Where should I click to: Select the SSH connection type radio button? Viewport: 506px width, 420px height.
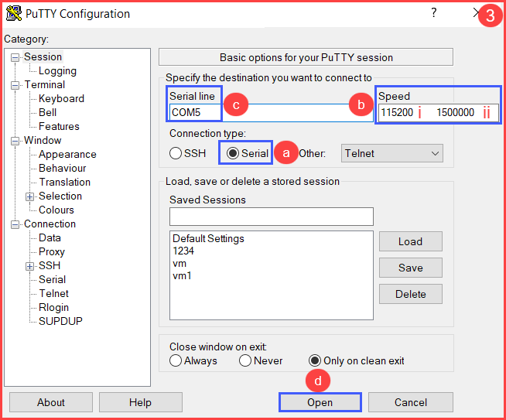pos(176,153)
